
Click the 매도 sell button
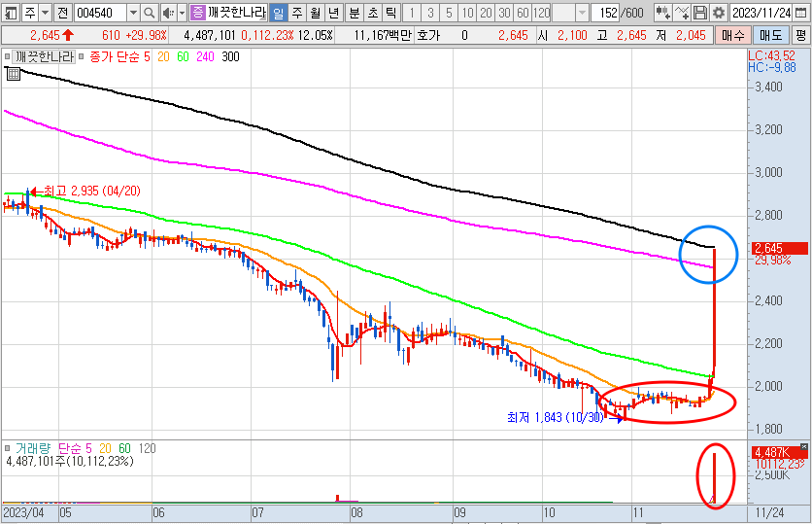(x=770, y=35)
